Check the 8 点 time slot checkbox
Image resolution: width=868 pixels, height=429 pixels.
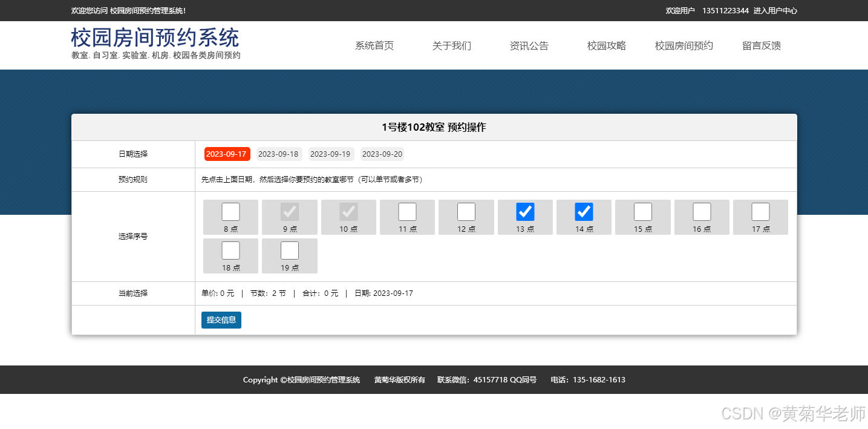[230, 212]
